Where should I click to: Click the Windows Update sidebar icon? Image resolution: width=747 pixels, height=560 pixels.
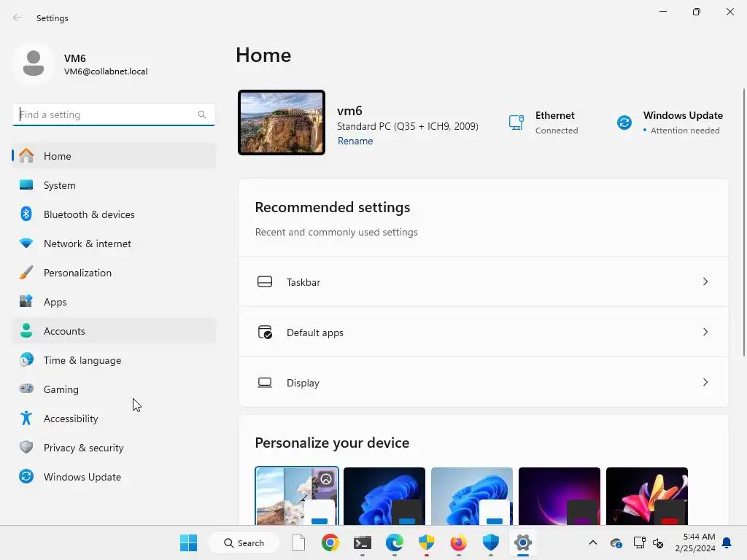pyautogui.click(x=26, y=476)
